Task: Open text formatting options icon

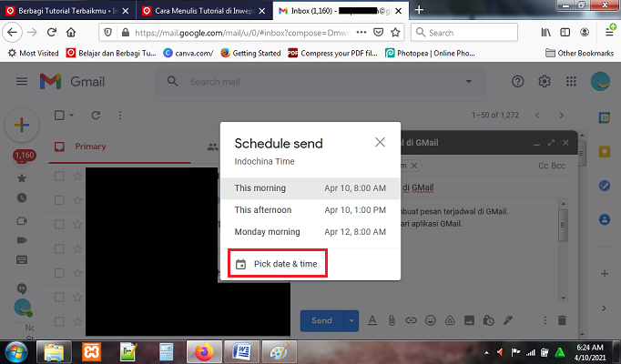Action: [372, 320]
